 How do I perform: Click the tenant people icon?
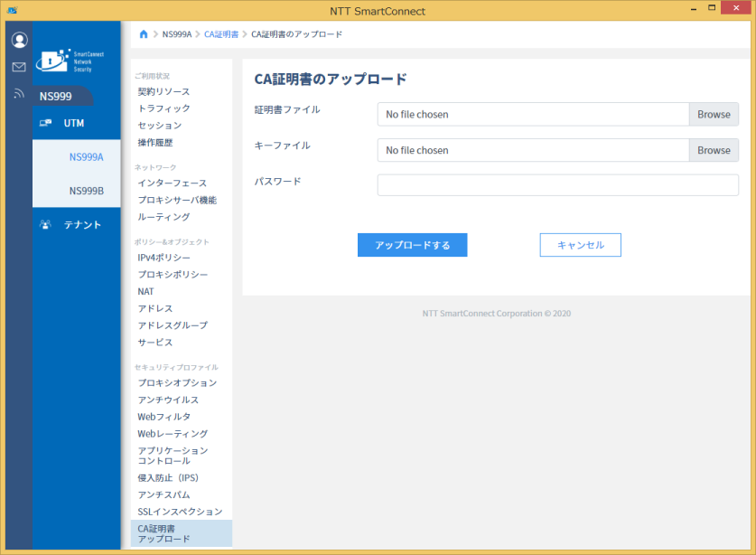[45, 224]
